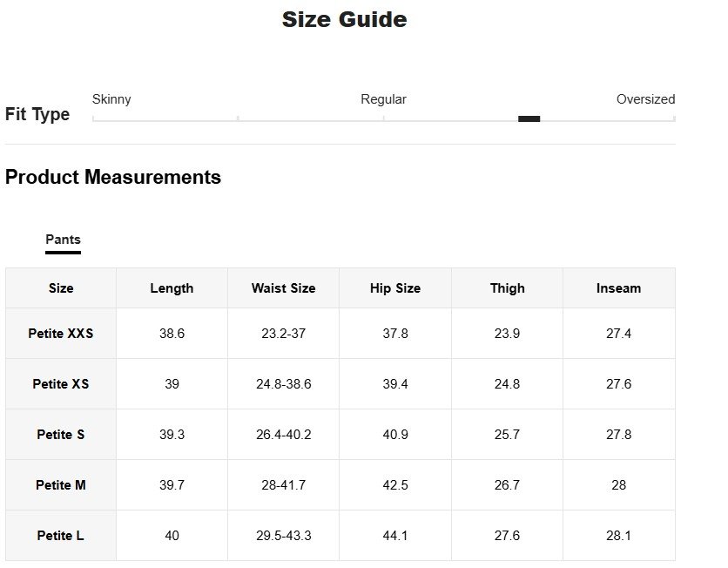Screen dimensions: 728x568
Task: Click the Length column header
Action: [172, 288]
